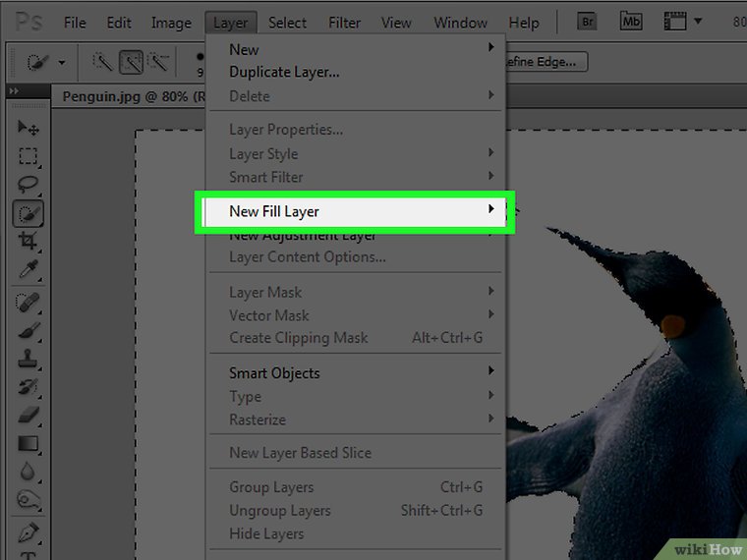Select the Rectangular Marquee tool
This screenshot has width=747, height=560.
point(29,156)
